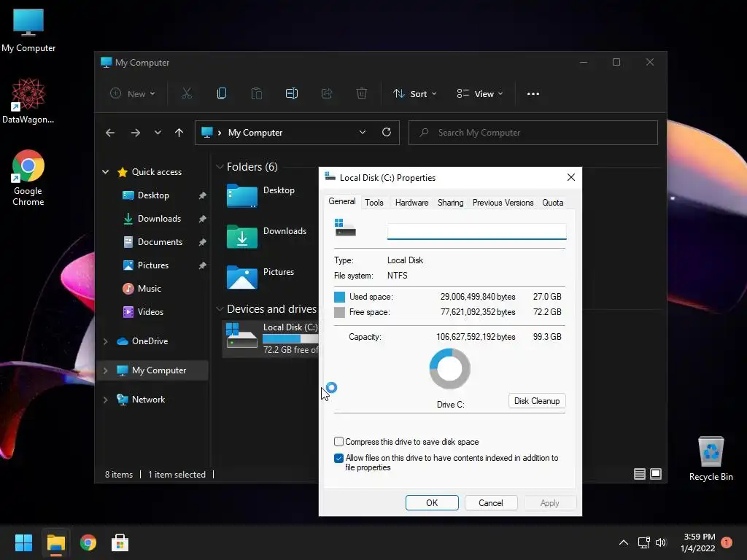Open the volume speaker tray icon
Viewport: 747px width, 560px height.
661,542
